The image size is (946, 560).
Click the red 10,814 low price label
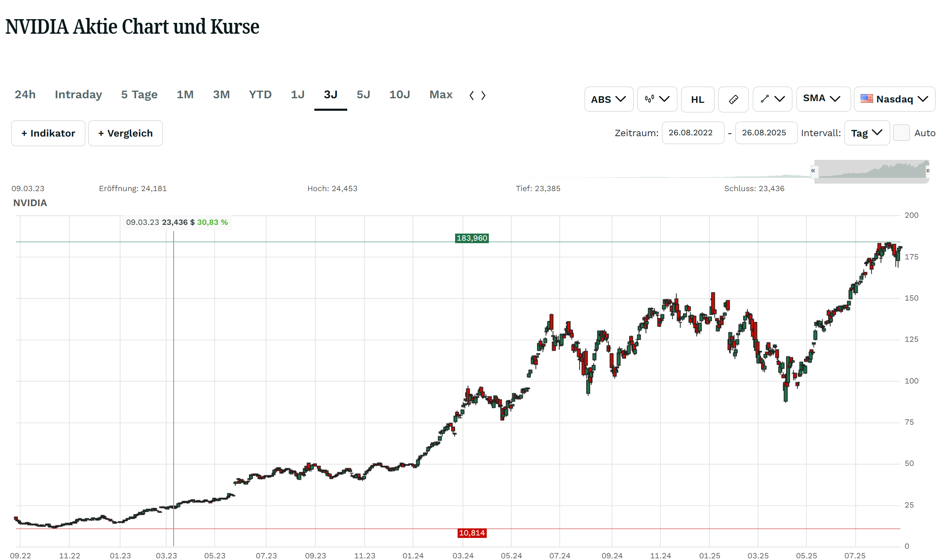coord(472,533)
